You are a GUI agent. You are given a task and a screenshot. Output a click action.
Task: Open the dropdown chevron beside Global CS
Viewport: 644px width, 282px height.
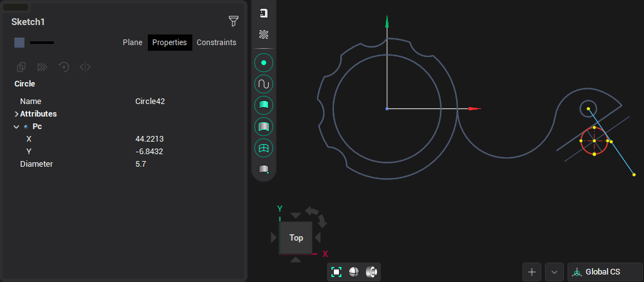(554, 272)
